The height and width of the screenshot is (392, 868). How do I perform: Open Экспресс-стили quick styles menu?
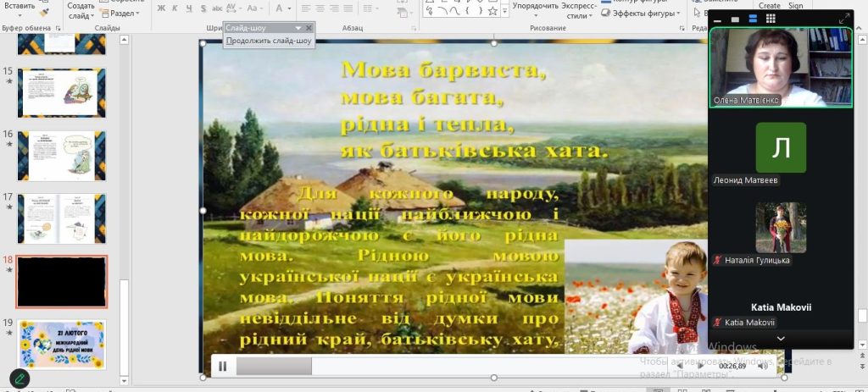(579, 10)
